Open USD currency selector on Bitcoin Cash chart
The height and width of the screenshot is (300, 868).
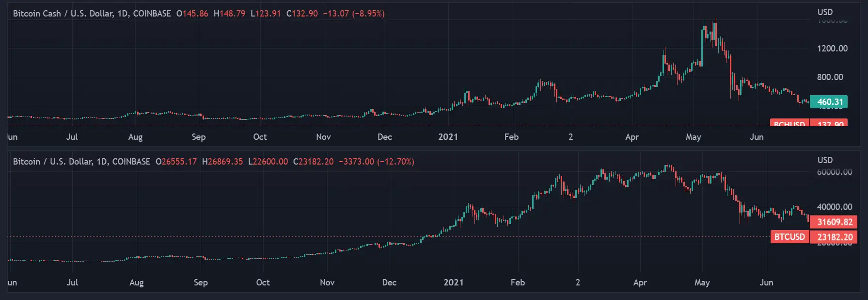[x=825, y=12]
